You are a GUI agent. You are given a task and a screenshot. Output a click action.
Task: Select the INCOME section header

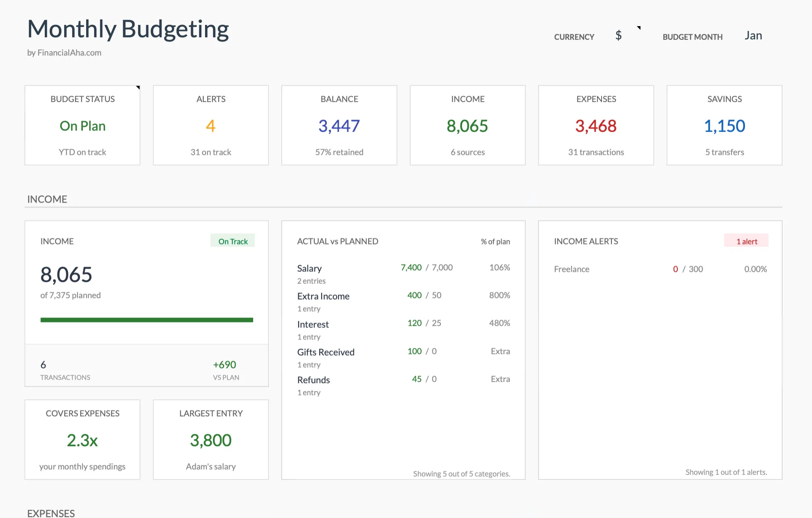(47, 199)
